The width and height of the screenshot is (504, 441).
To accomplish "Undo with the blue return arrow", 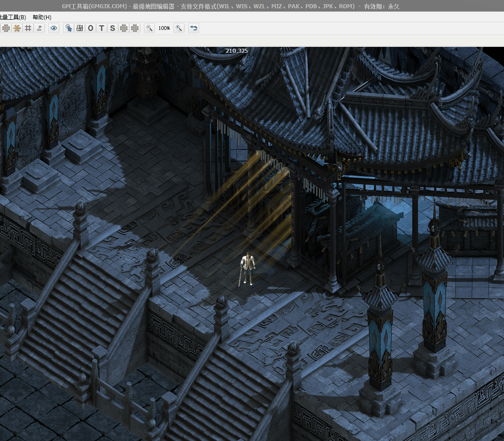I will 194,28.
